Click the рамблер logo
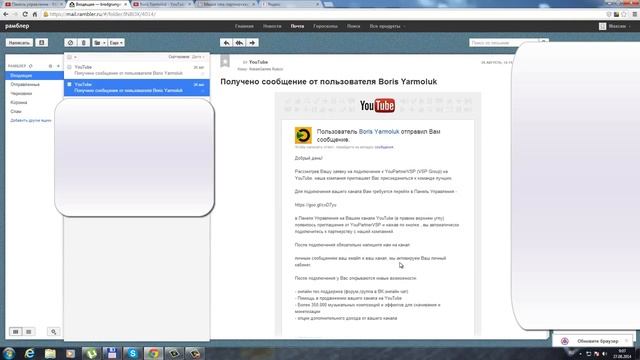The width and height of the screenshot is (640, 360). pos(17,26)
